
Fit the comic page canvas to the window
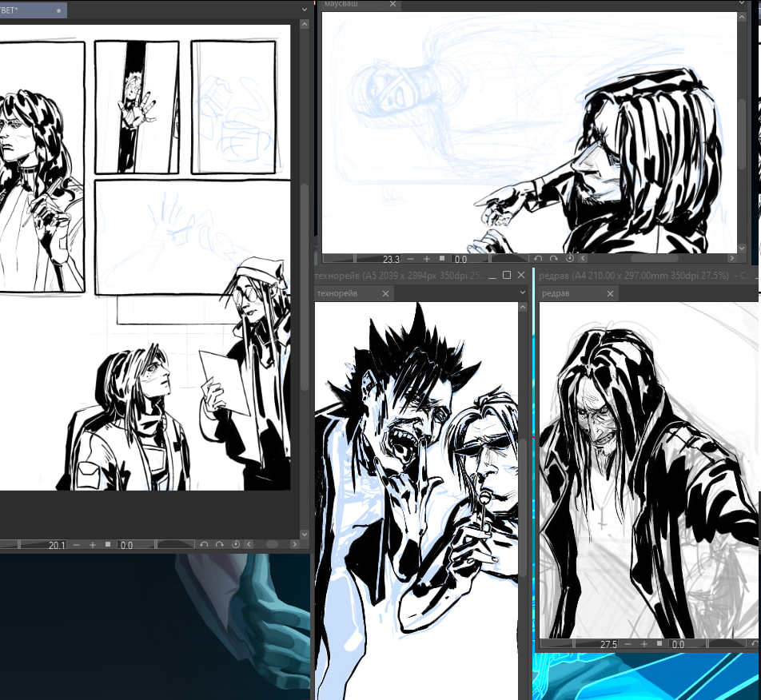pos(108,545)
